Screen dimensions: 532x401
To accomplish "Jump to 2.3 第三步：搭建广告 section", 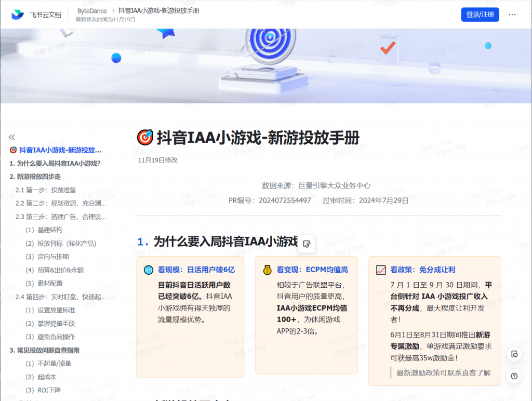I will point(61,217).
